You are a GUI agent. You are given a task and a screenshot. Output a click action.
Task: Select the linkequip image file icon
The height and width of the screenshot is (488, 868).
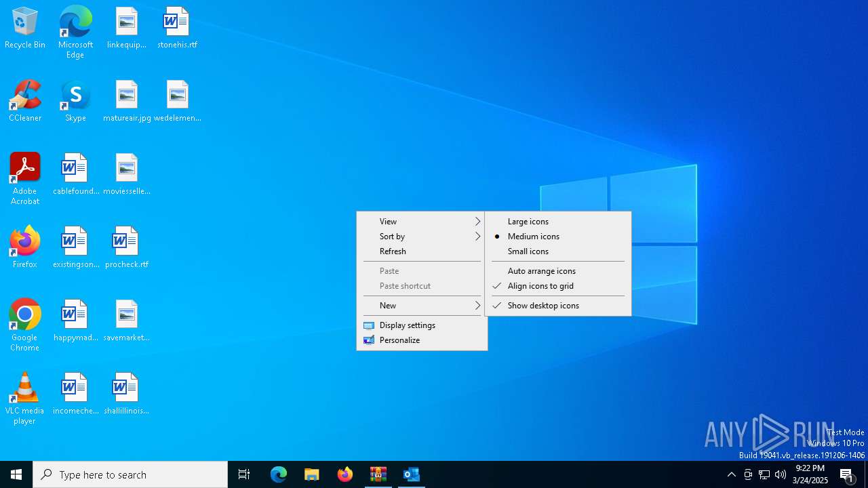tap(126, 28)
